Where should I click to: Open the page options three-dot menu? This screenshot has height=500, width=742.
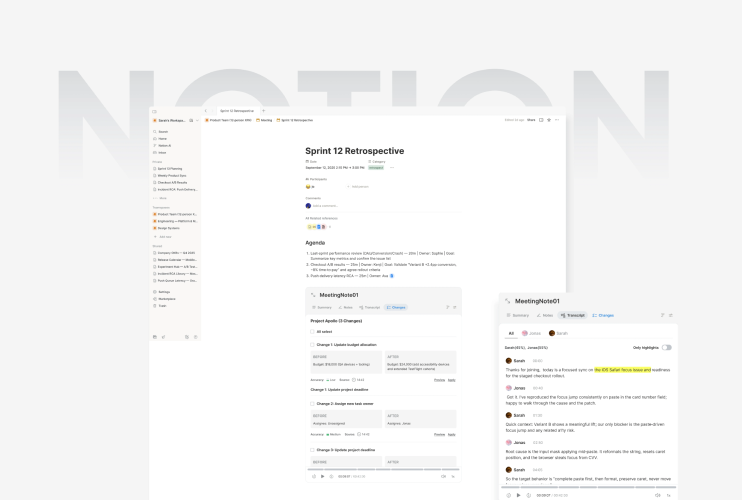pos(557,120)
